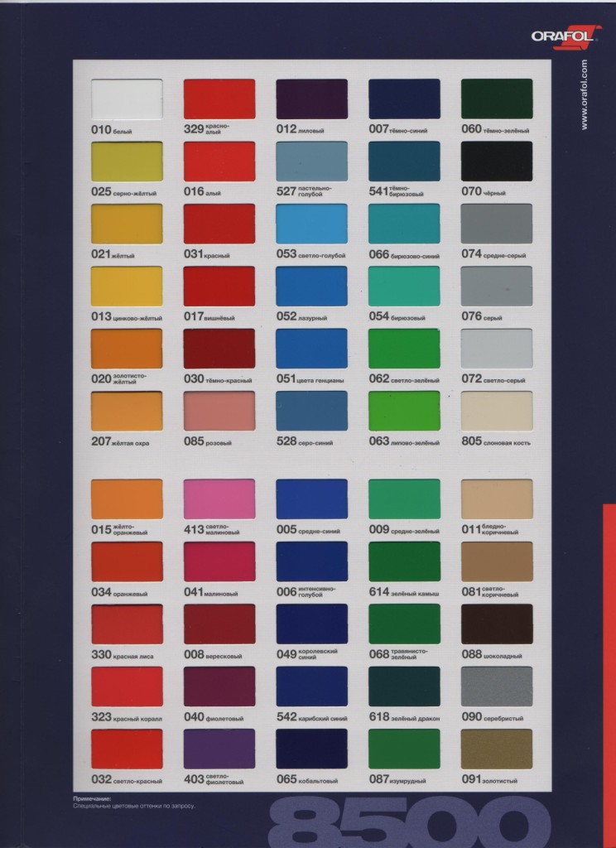616x848 pixels.
Task: Choose the 088 шоколадный brown swatch
Action: (x=496, y=624)
